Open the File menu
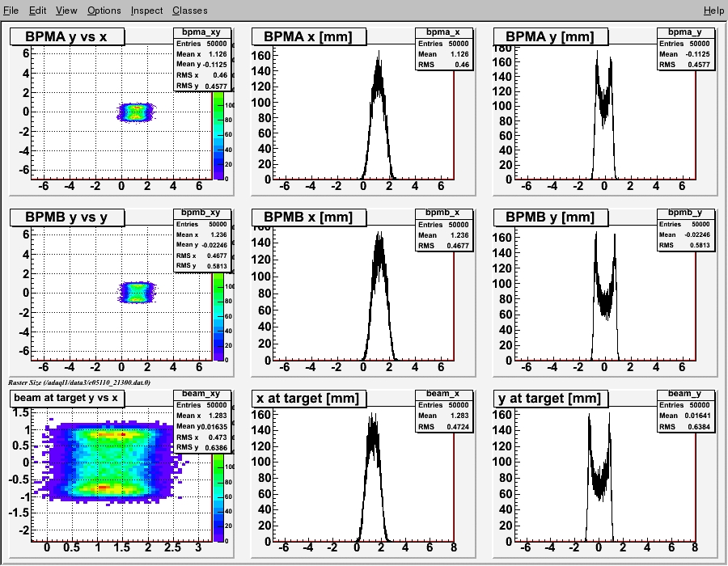The height and width of the screenshot is (566, 728). point(11,11)
